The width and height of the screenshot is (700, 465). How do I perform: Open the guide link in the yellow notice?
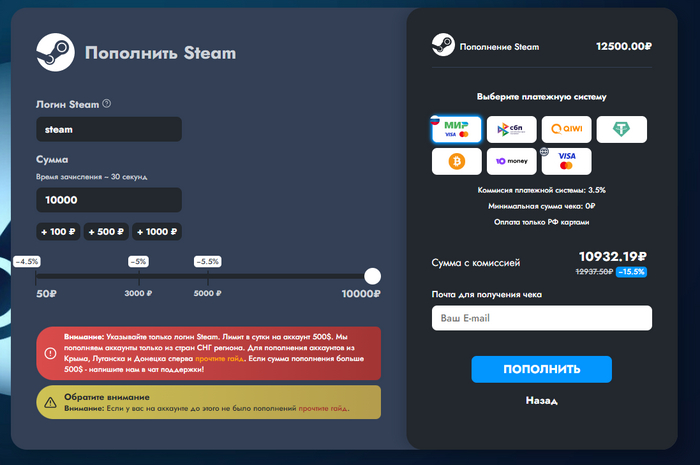pos(323,408)
